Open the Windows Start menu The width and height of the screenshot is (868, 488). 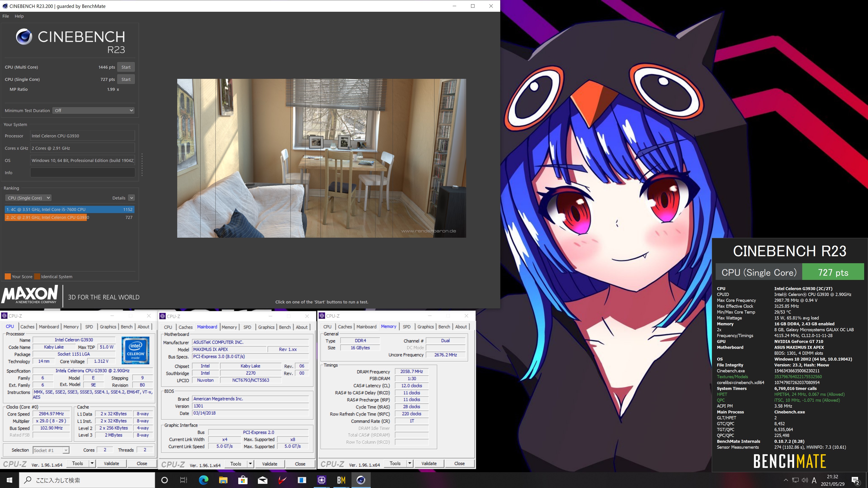click(x=9, y=480)
